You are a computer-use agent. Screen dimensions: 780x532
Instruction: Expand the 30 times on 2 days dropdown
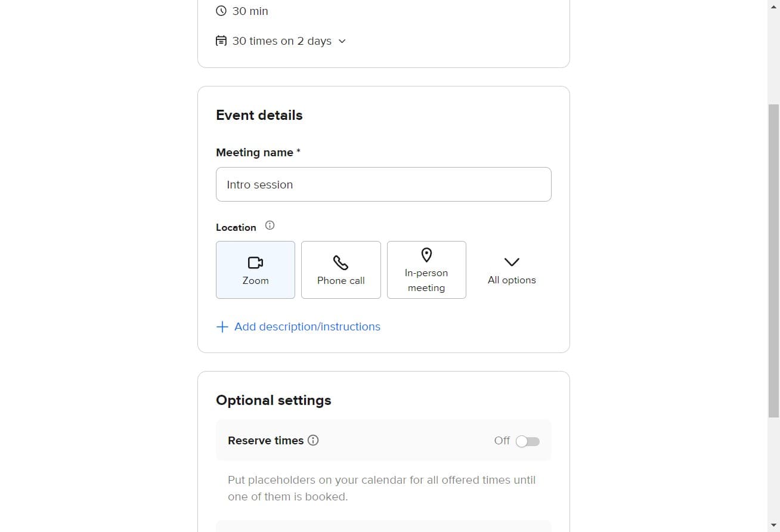342,41
